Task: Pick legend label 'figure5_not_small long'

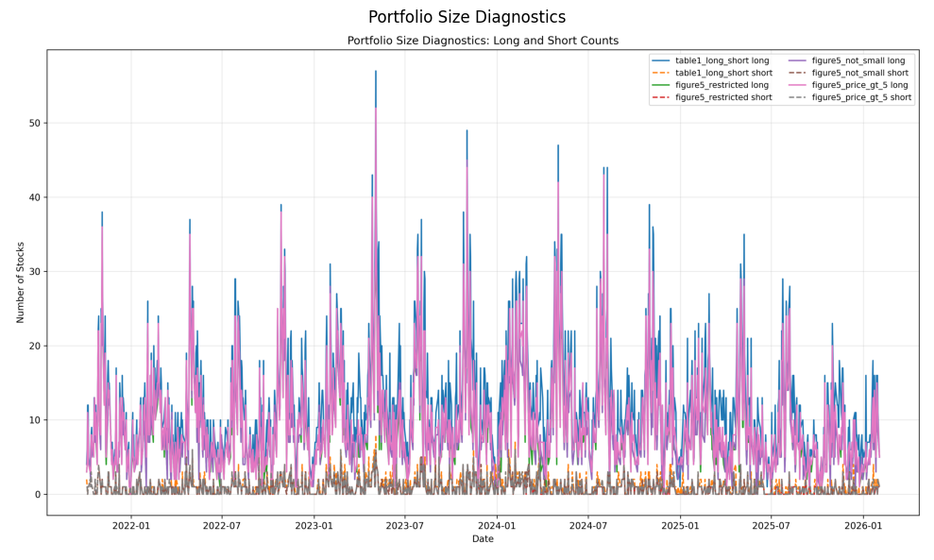Action: tap(858, 60)
